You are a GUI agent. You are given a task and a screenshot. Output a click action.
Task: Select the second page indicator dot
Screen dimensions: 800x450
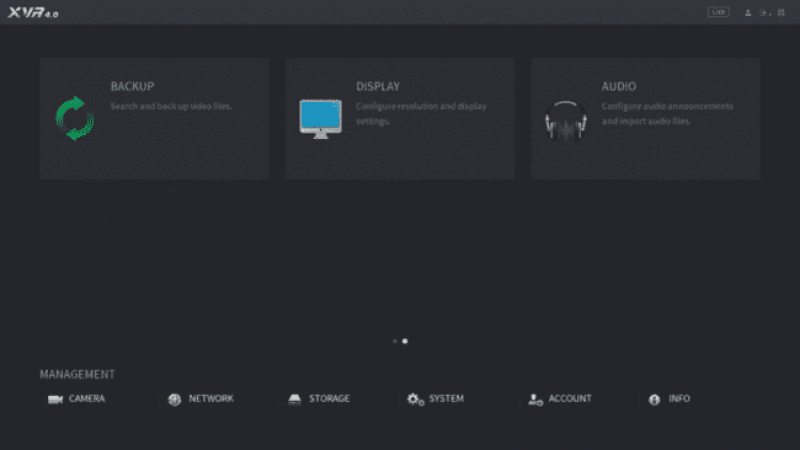tap(405, 341)
